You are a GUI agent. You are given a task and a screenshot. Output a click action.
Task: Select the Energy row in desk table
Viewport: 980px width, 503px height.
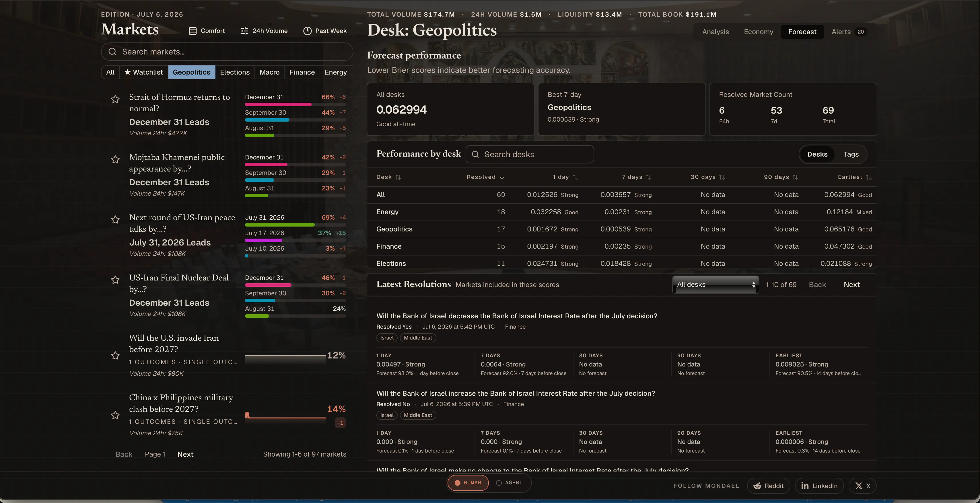[622, 212]
